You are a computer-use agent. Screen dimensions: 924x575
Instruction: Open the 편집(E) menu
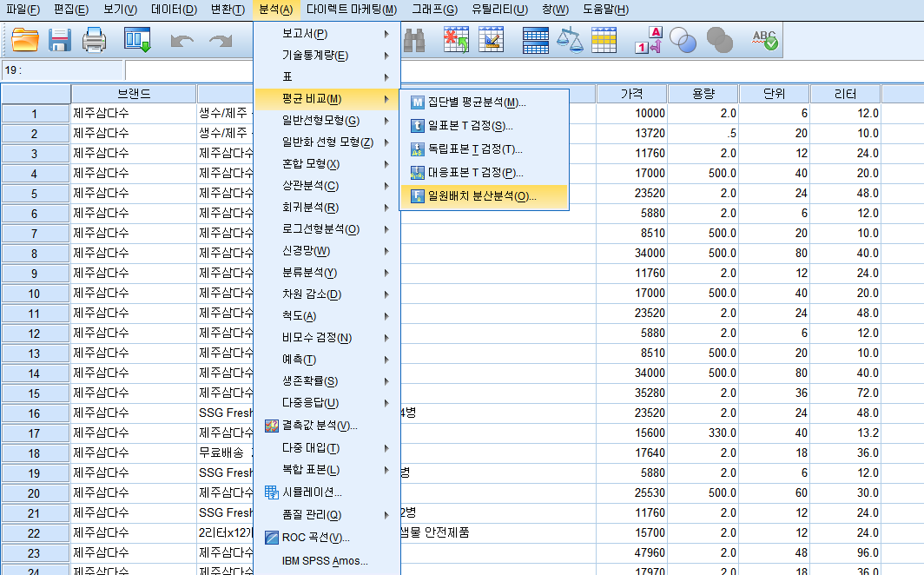[x=70, y=10]
